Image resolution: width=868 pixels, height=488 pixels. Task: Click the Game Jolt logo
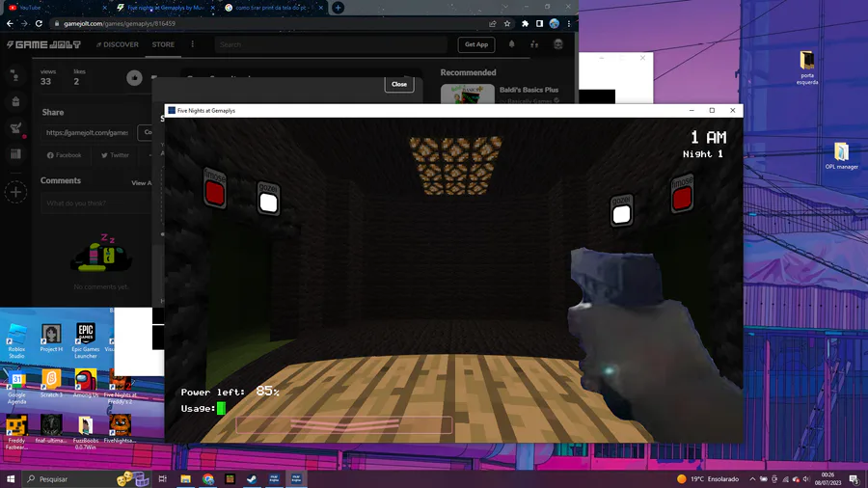coord(43,44)
